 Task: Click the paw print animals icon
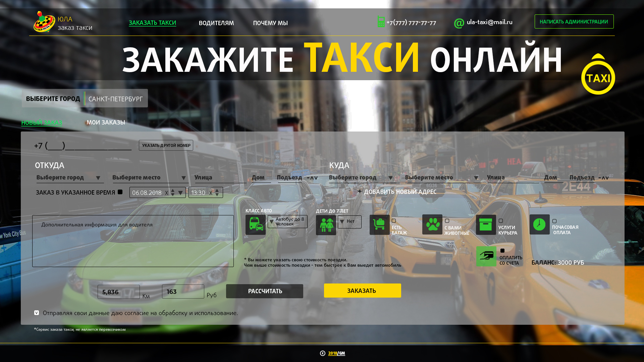pos(432,224)
